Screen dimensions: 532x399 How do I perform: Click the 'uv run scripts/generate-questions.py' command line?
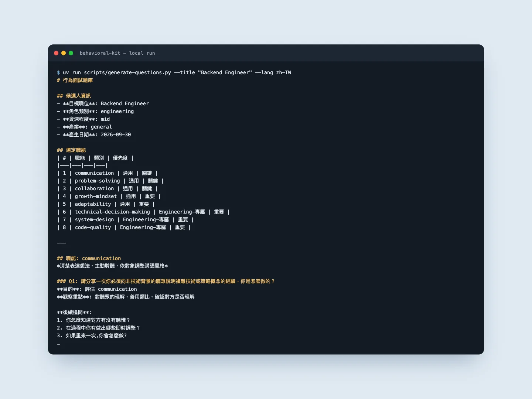(174, 72)
